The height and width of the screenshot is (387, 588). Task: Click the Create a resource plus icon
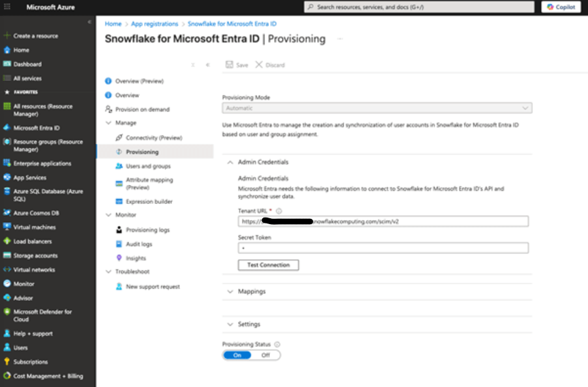[x=7, y=36]
